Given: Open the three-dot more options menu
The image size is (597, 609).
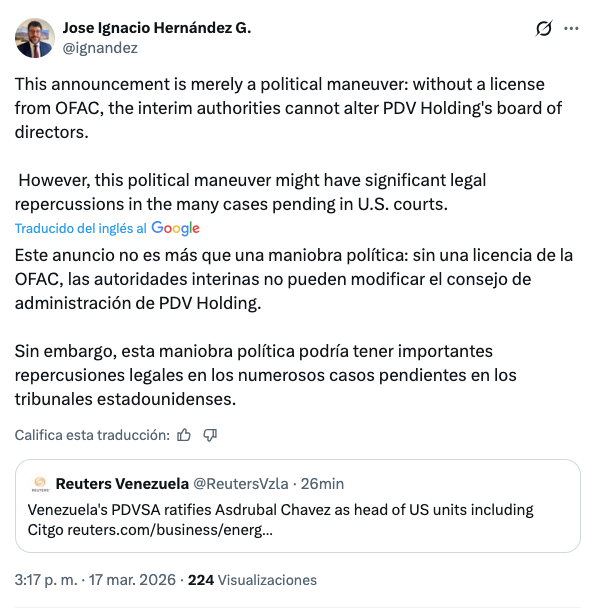Looking at the screenshot, I should pos(571,28).
